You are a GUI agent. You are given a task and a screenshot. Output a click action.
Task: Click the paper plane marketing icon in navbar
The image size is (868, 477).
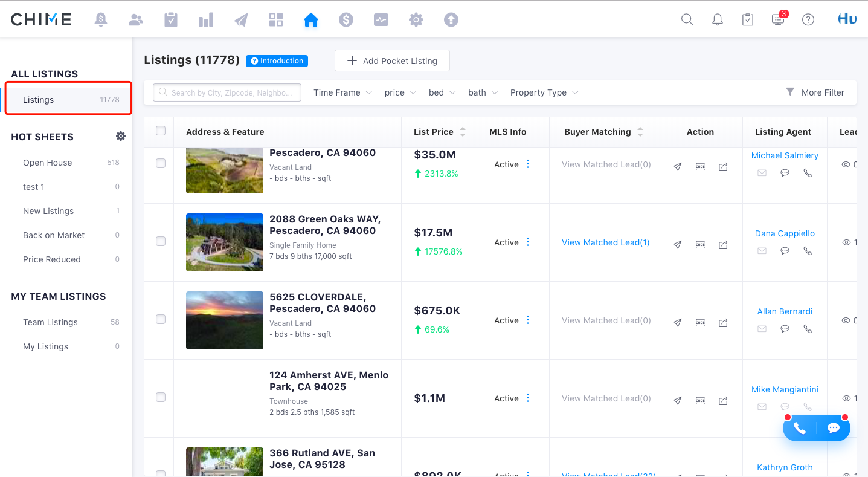coord(241,20)
